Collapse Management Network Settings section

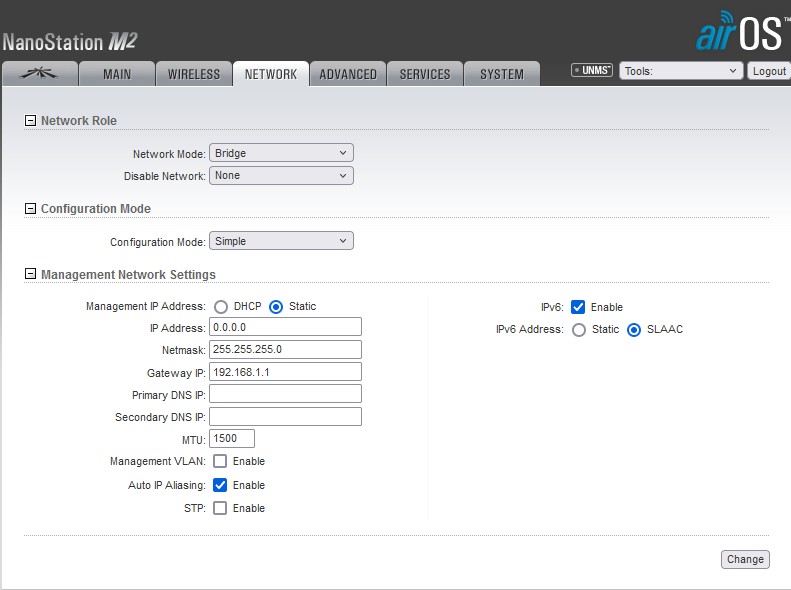30,274
